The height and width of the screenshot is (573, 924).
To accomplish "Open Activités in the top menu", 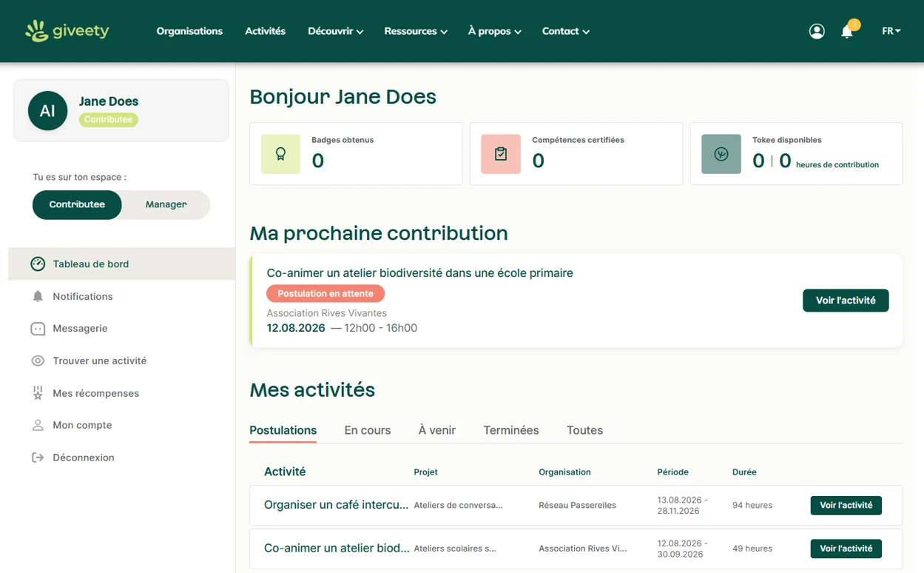I will pos(265,31).
